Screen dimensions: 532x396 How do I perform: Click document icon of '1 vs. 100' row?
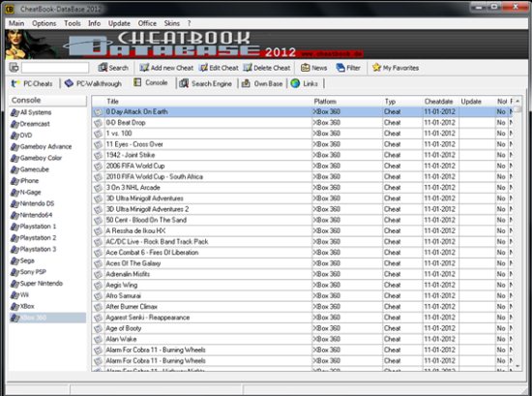98,134
